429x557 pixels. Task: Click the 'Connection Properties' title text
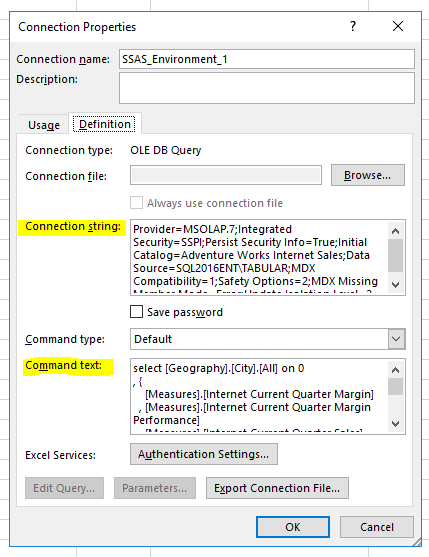[77, 27]
